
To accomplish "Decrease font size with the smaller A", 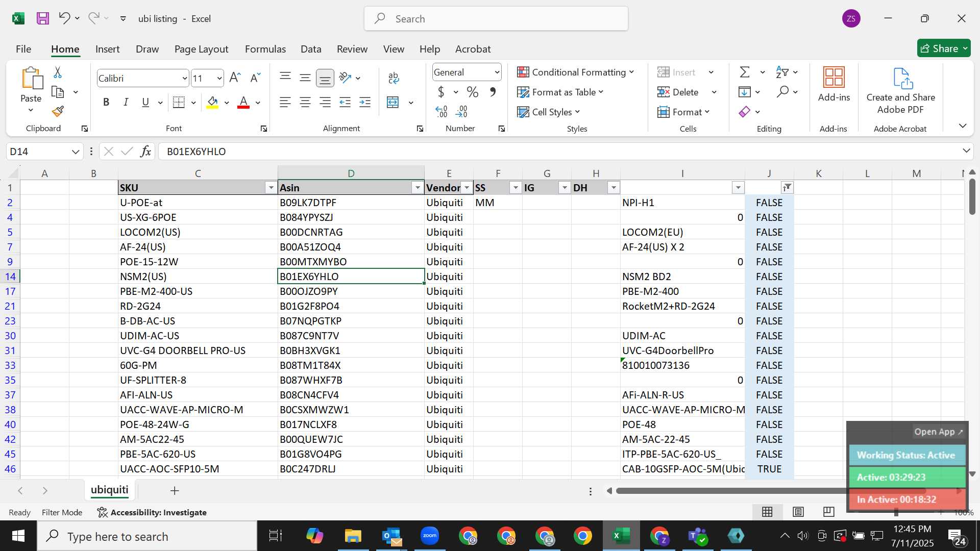I will 255,78.
